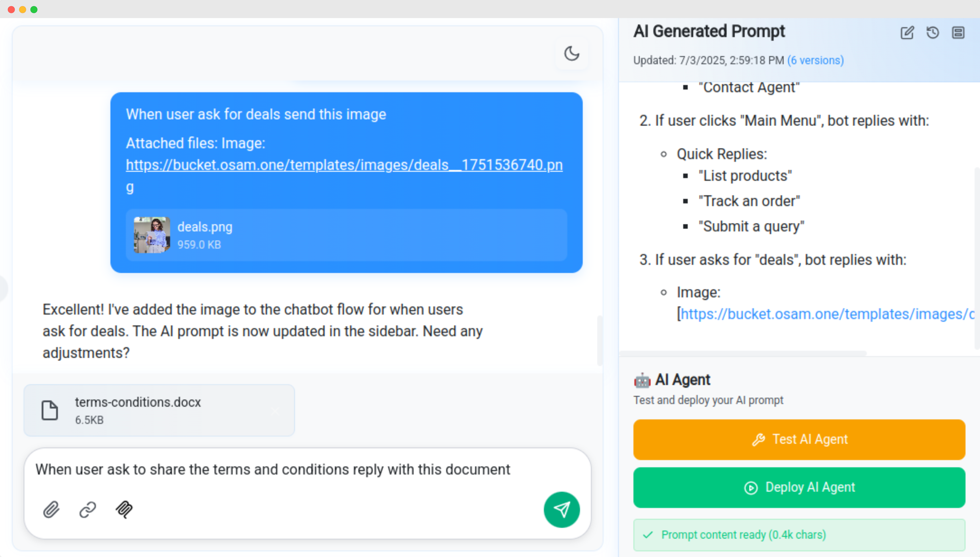Open the 6 versions link
This screenshot has height=557, width=980.
tap(815, 60)
